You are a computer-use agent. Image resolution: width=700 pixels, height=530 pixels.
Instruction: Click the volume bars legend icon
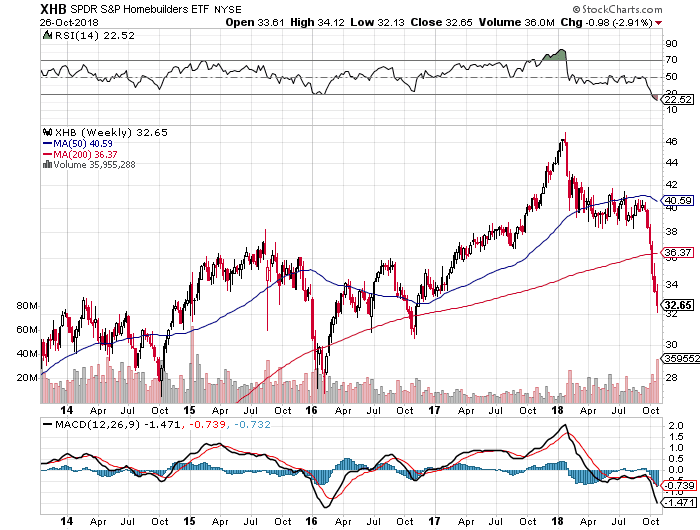point(47,164)
